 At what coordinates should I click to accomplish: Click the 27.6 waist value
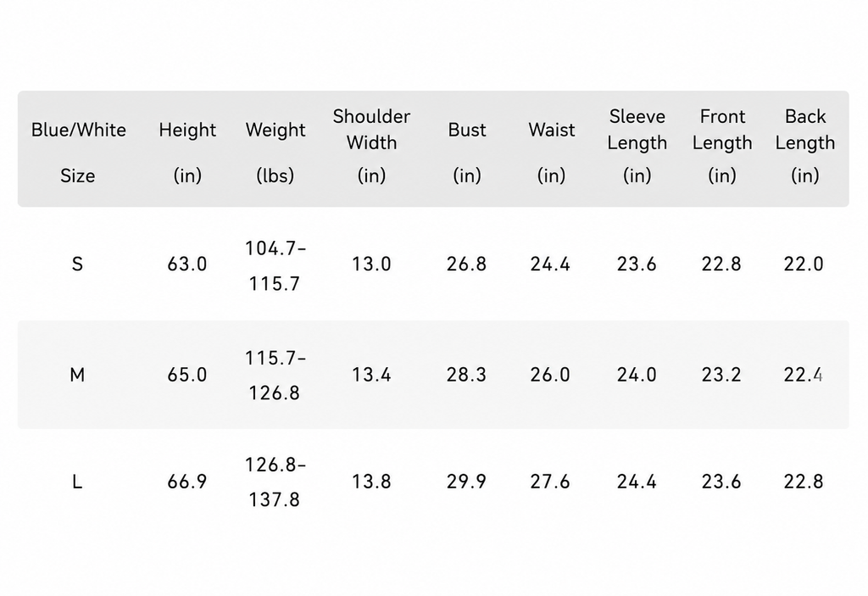(550, 482)
